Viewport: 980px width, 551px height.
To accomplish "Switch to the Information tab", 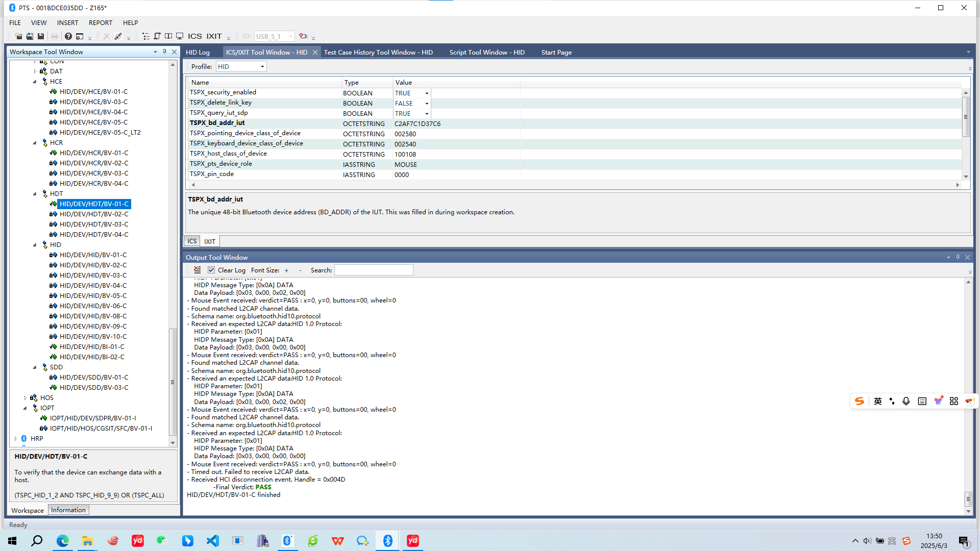I will 68,510.
